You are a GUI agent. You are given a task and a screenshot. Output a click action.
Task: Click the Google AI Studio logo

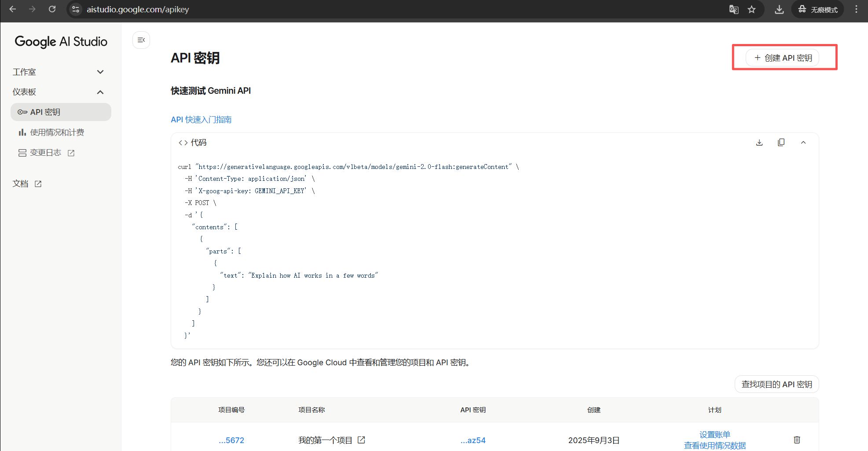[61, 41]
